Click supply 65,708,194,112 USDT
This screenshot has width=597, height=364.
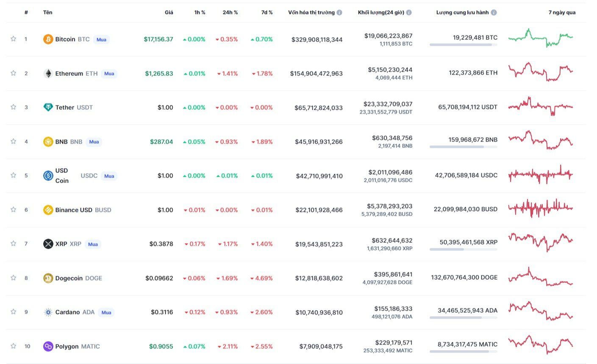[468, 107]
